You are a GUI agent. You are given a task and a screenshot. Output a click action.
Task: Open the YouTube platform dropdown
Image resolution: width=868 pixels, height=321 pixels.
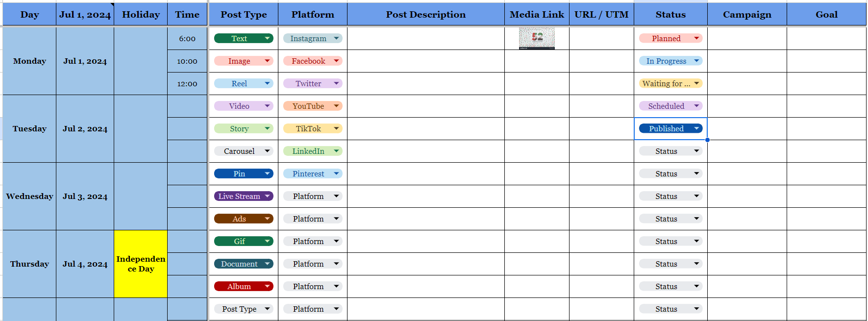pos(312,106)
